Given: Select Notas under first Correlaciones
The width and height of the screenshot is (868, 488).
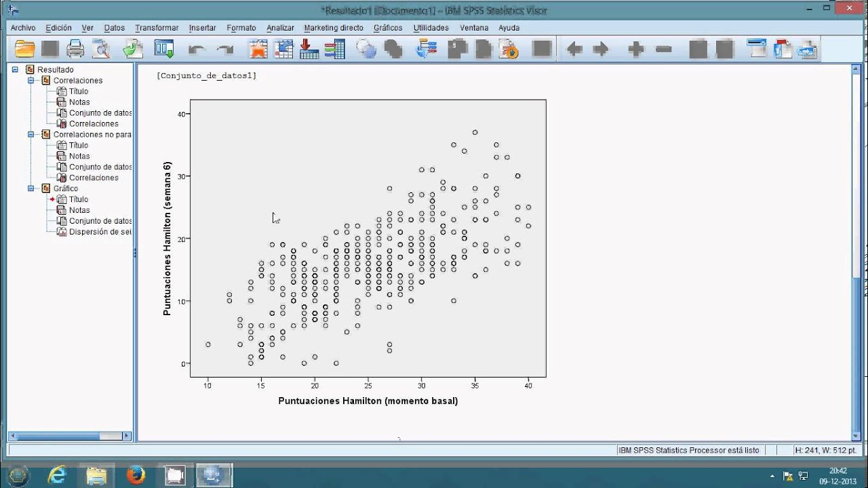Looking at the screenshot, I should [x=79, y=102].
